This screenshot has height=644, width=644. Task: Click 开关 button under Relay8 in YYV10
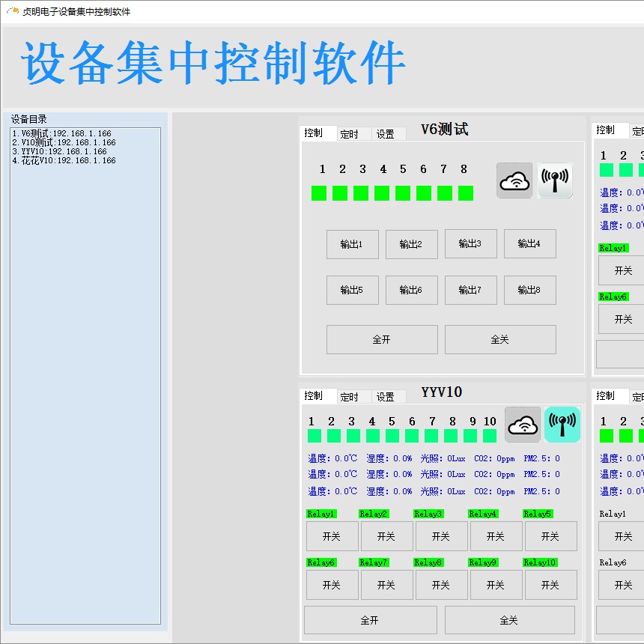point(441,584)
